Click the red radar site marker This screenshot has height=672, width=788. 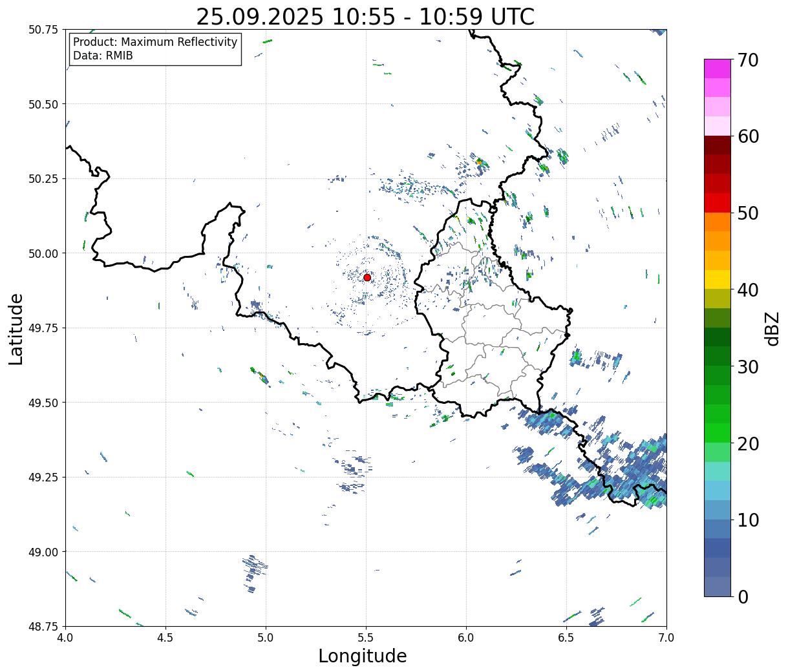click(367, 277)
